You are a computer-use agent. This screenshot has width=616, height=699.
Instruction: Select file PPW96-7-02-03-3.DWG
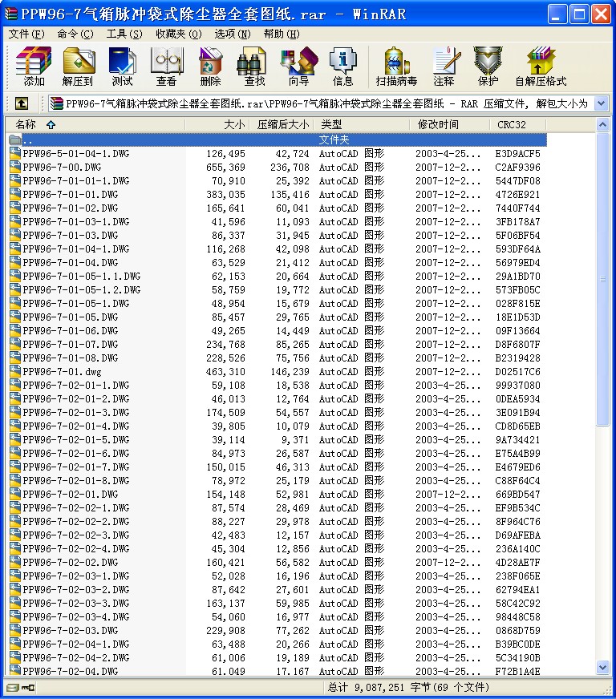[76, 603]
